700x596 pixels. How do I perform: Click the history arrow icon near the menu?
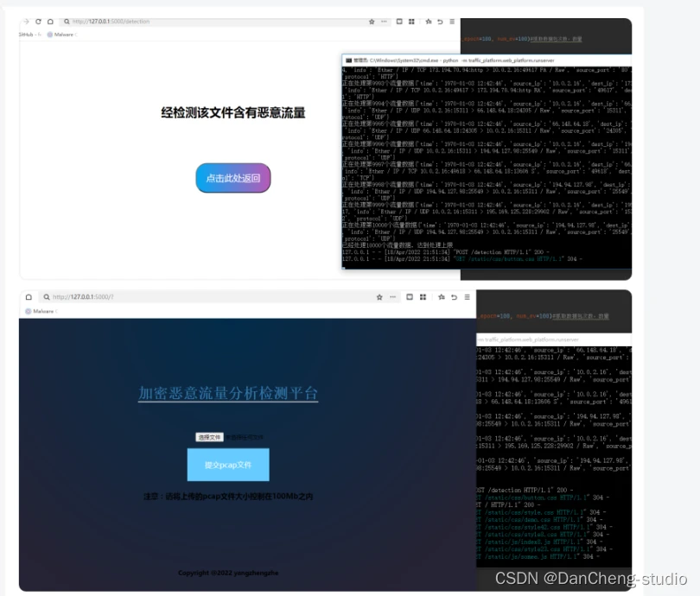pos(440,22)
